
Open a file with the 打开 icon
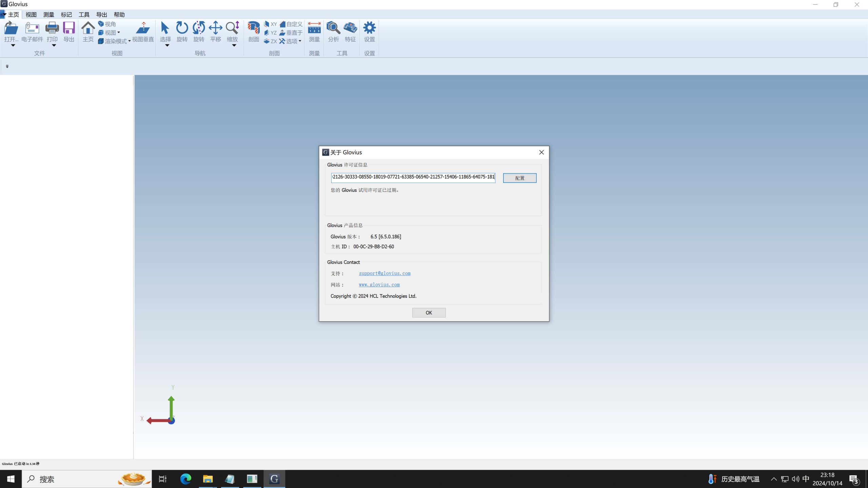tap(11, 28)
